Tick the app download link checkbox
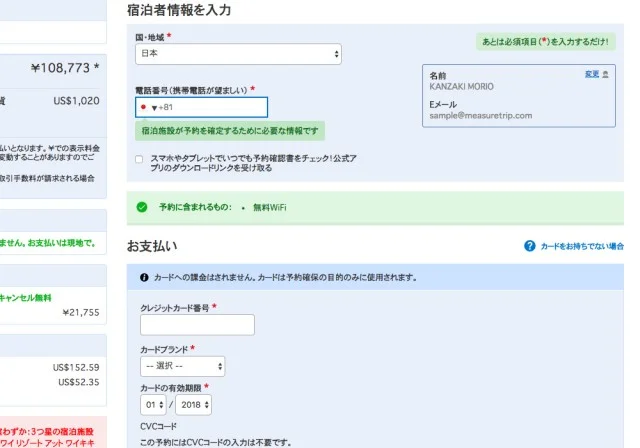The width and height of the screenshot is (640, 448). coord(139,159)
